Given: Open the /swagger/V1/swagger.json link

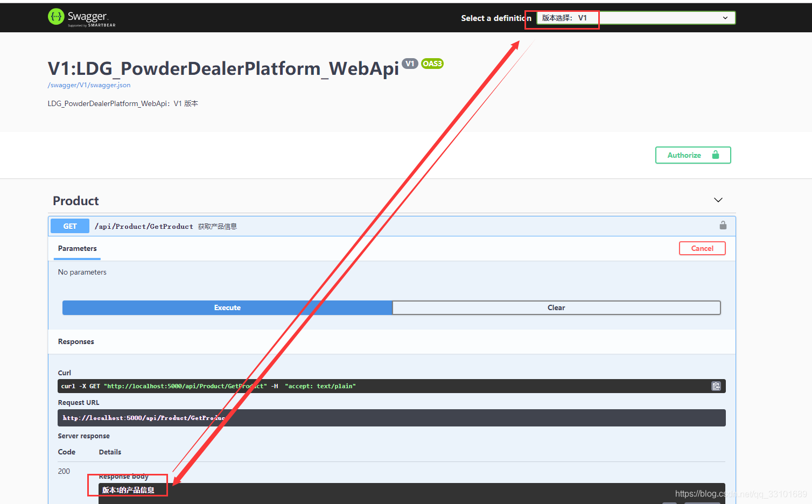Looking at the screenshot, I should pyautogui.click(x=89, y=85).
